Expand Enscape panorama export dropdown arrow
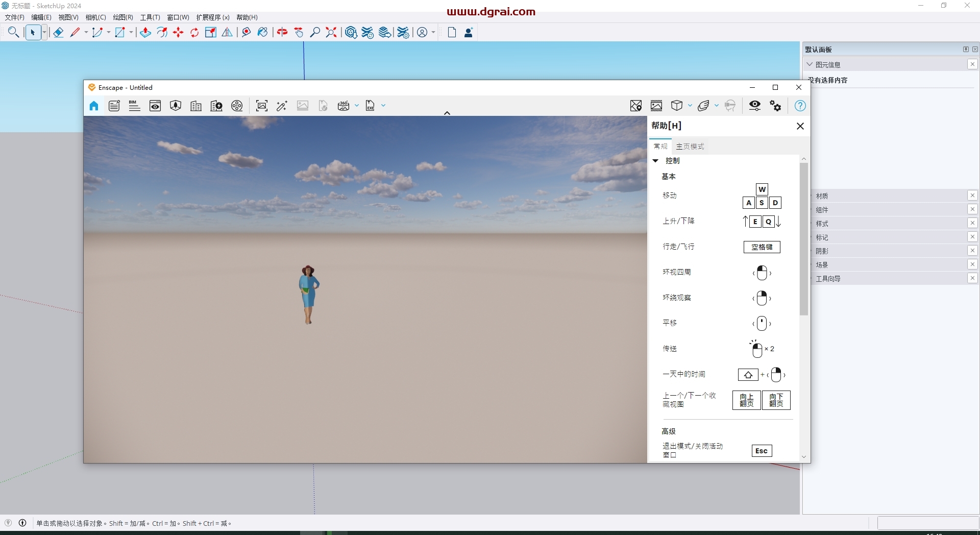 [357, 106]
